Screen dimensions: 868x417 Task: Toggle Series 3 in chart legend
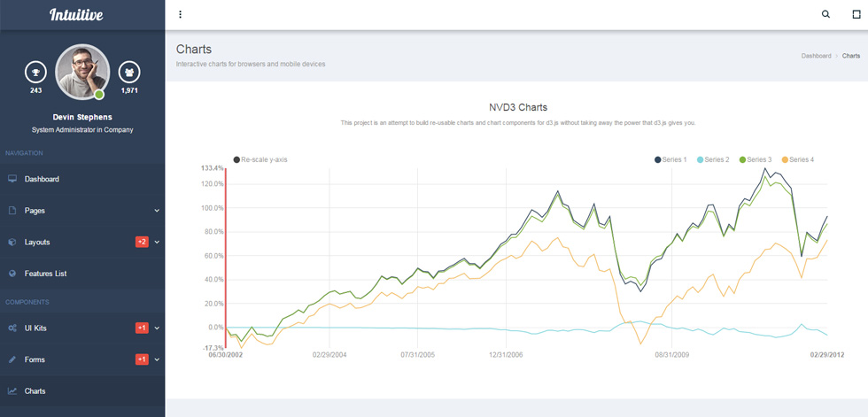(755, 160)
